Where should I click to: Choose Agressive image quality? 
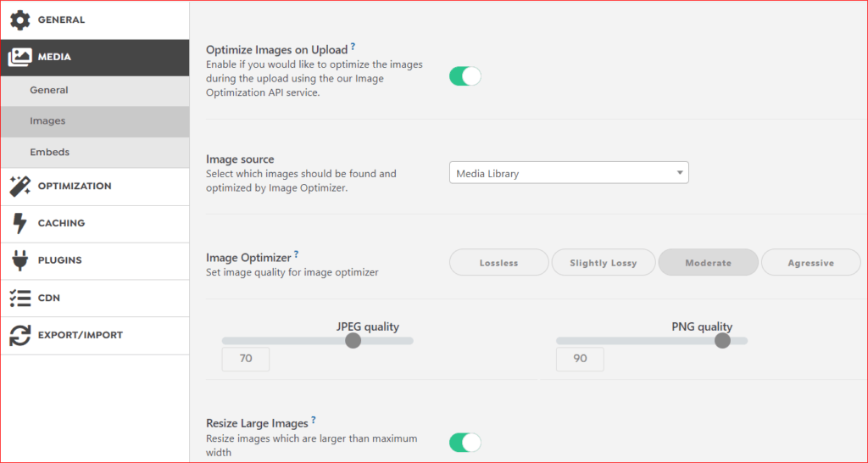click(x=811, y=263)
